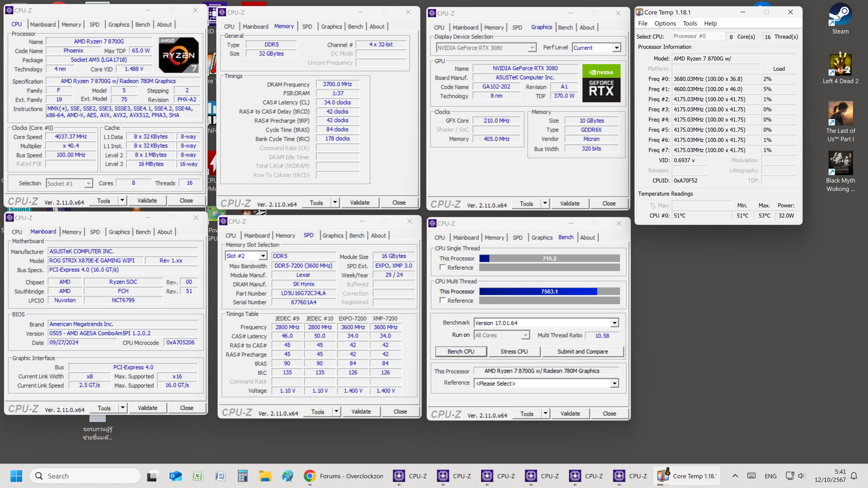The height and width of the screenshot is (488, 868).
Task: Click the single thread 715.2 score bar
Action: click(x=549, y=258)
